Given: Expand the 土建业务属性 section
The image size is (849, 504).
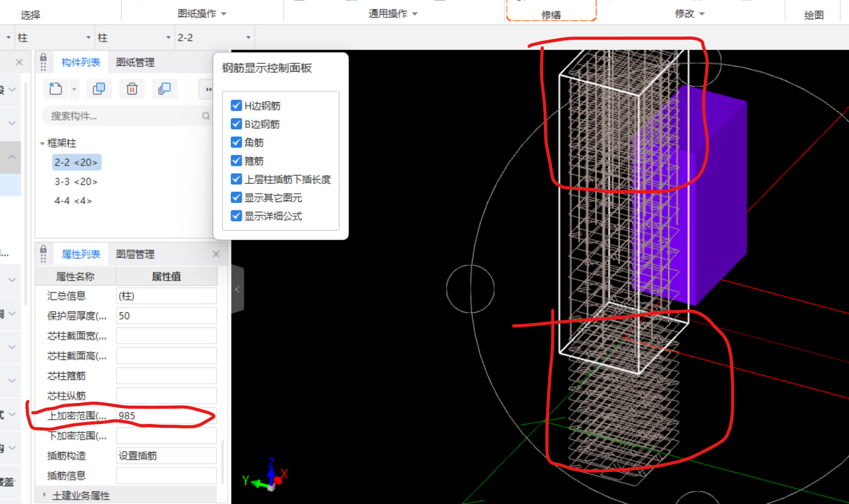Looking at the screenshot, I should click(44, 495).
